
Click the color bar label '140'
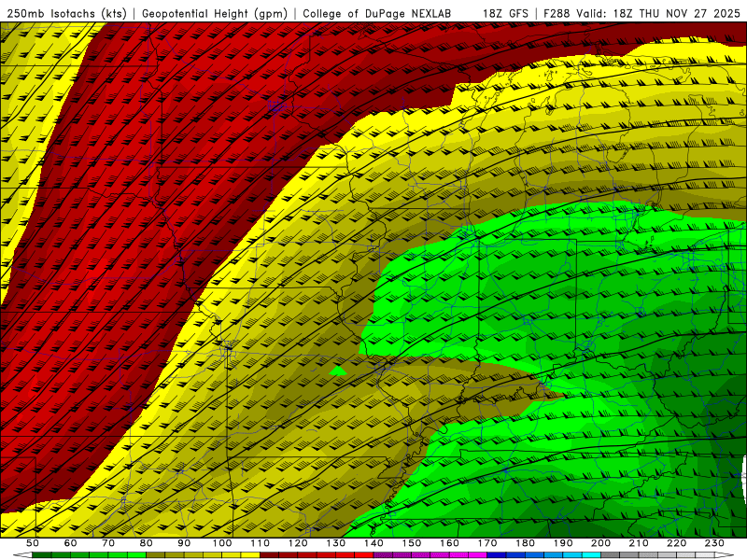tap(373, 543)
